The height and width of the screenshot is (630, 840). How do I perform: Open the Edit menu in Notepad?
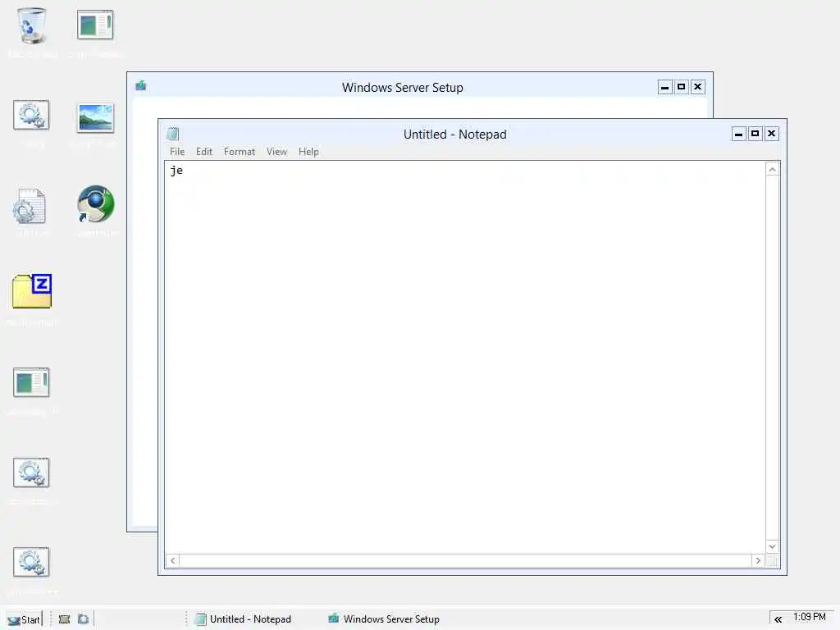pos(204,152)
